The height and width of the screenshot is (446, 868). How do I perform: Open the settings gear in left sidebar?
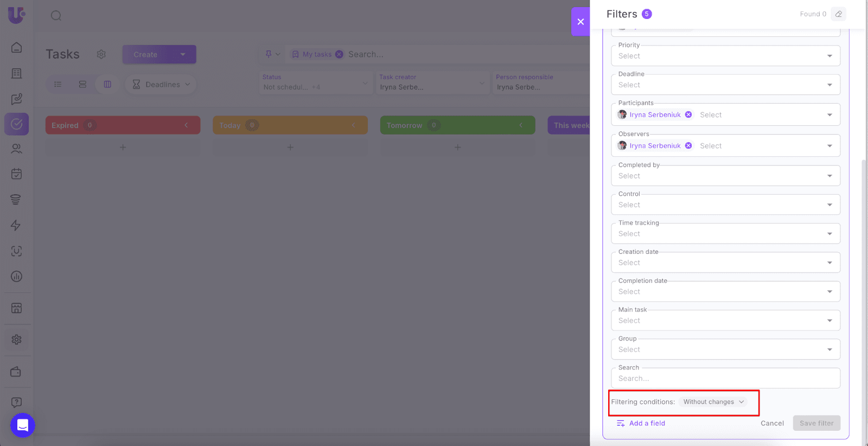[17, 340]
